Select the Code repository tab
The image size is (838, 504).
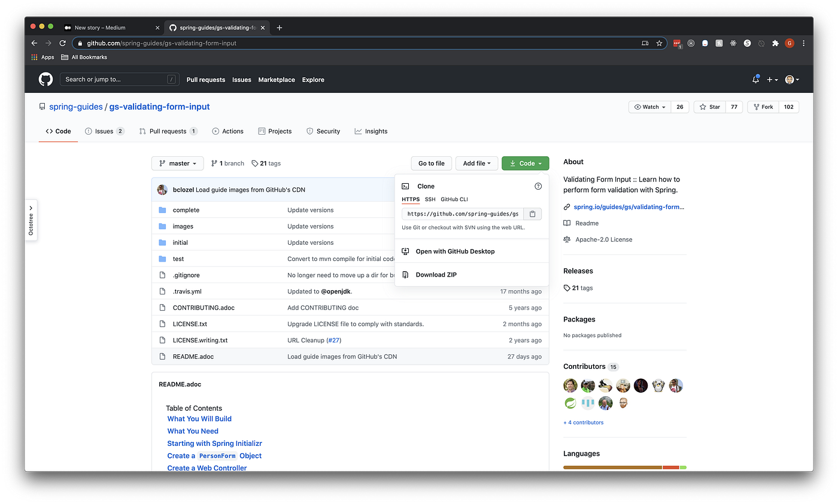click(x=58, y=131)
